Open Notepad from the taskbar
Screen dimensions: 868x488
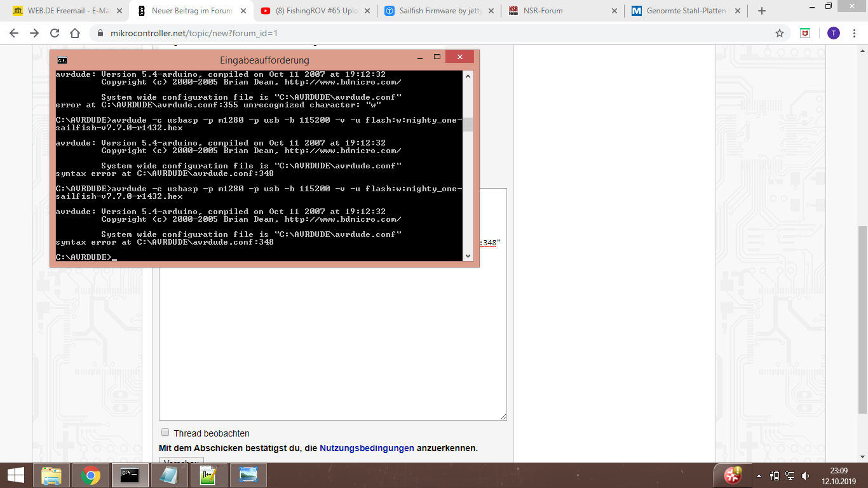click(169, 475)
